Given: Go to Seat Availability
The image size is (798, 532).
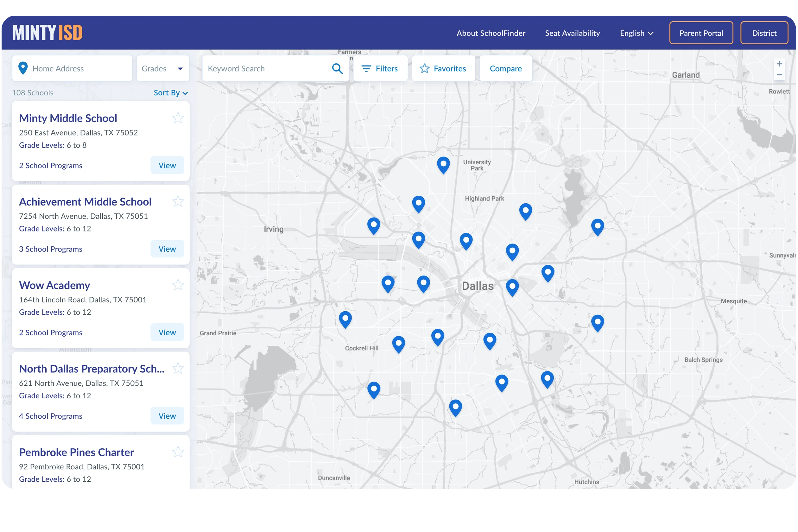Looking at the screenshot, I should click(572, 33).
